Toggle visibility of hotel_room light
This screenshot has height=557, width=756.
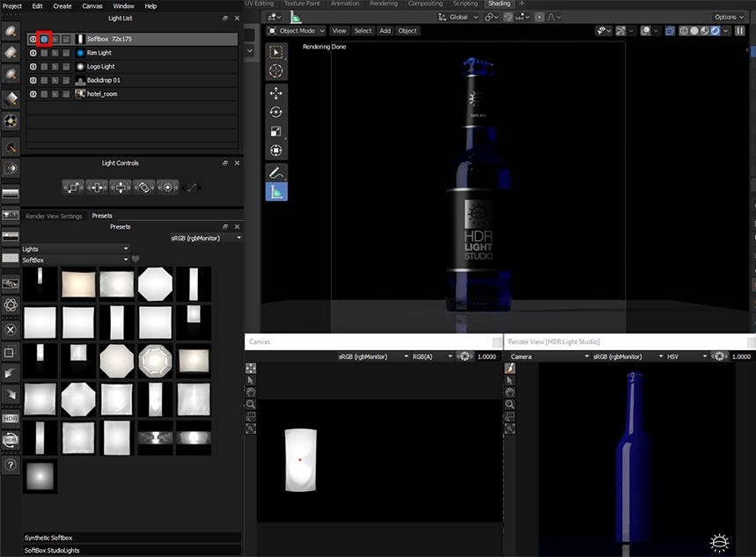pos(33,94)
